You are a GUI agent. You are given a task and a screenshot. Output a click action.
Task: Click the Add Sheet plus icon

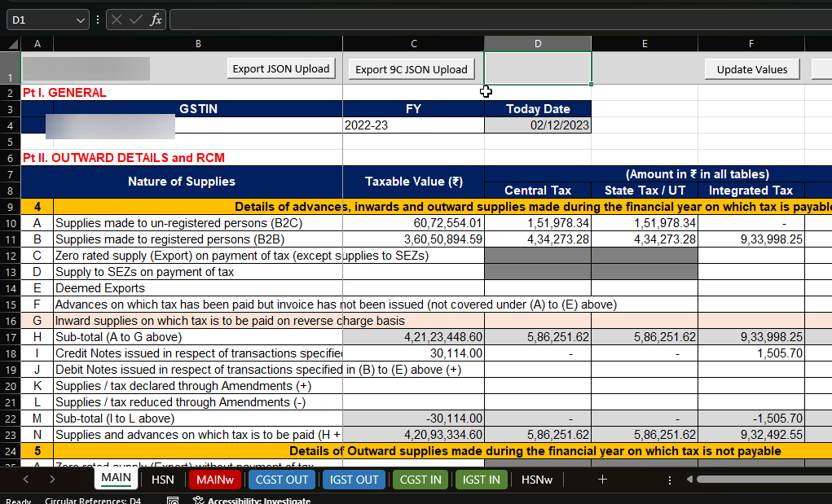point(602,480)
